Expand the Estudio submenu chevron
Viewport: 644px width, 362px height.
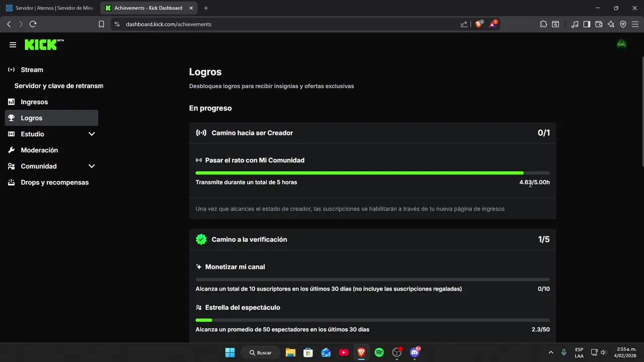[x=92, y=134]
